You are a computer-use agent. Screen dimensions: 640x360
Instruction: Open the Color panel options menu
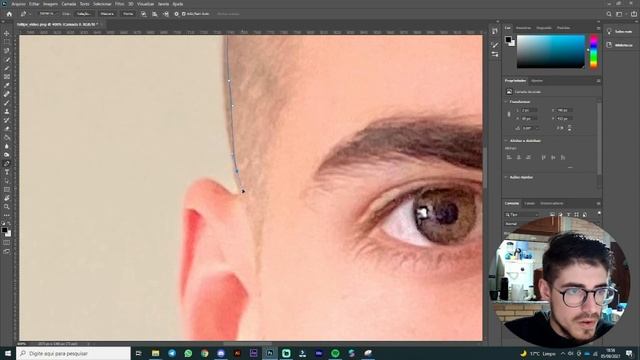(x=598, y=28)
